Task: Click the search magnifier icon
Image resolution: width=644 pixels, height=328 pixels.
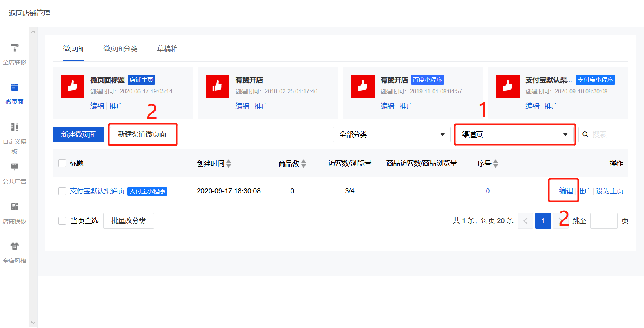Action: pyautogui.click(x=585, y=135)
